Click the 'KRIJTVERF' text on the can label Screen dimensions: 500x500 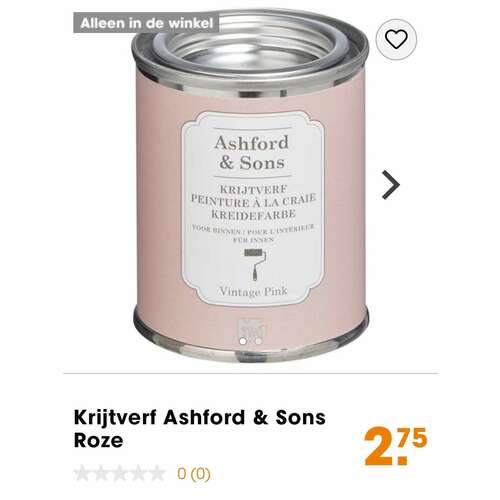pyautogui.click(x=253, y=189)
